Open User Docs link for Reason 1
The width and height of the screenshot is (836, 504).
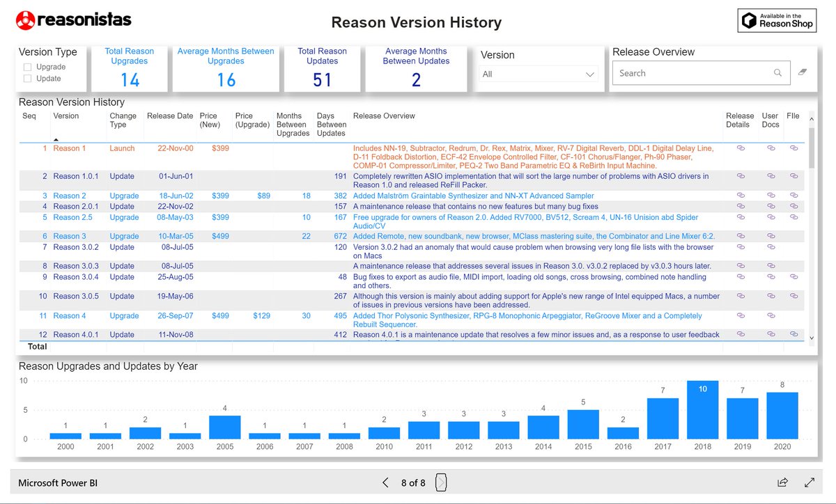[x=771, y=148]
